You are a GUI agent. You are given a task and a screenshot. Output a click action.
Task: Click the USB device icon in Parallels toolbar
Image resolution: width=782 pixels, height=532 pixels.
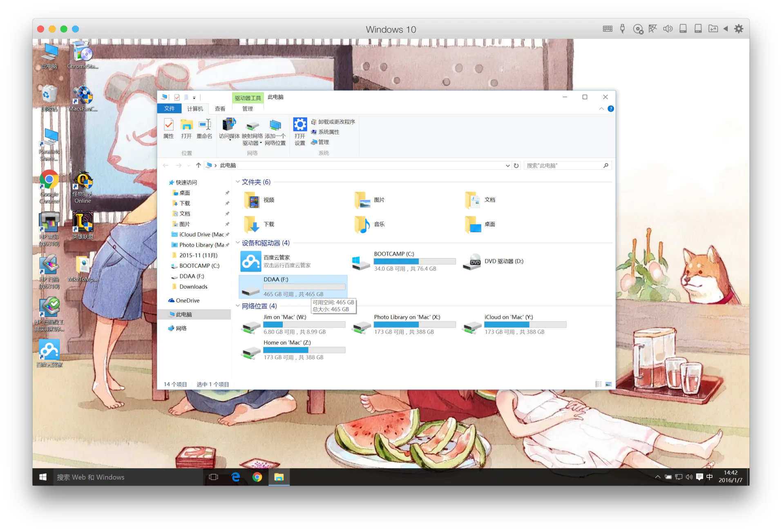coord(622,29)
